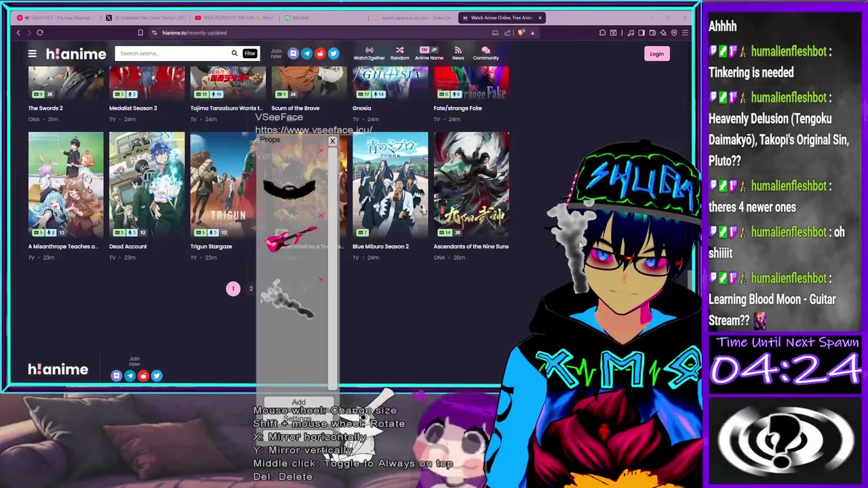Remove the smoke prop with red X

click(x=321, y=279)
